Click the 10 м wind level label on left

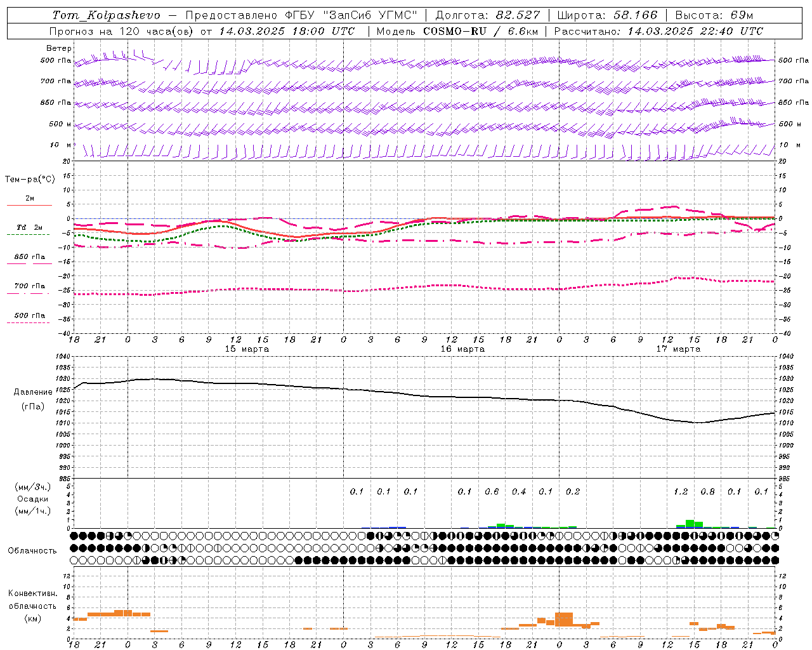click(61, 145)
